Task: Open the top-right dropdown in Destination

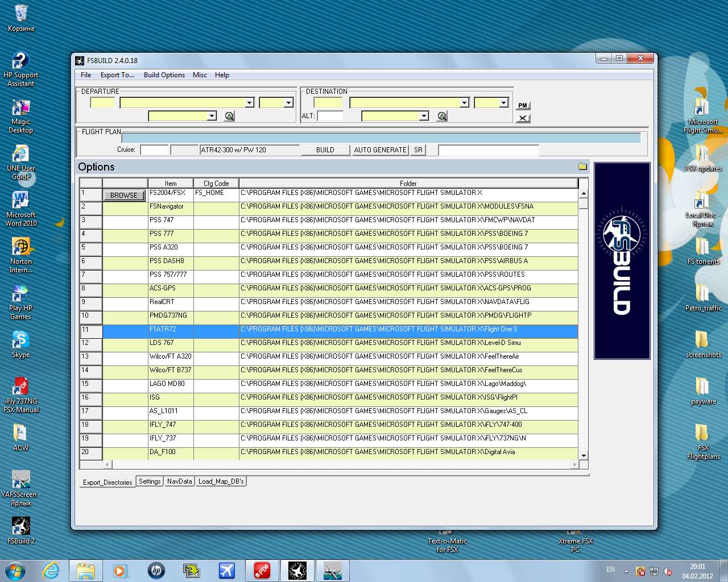Action: [x=503, y=103]
